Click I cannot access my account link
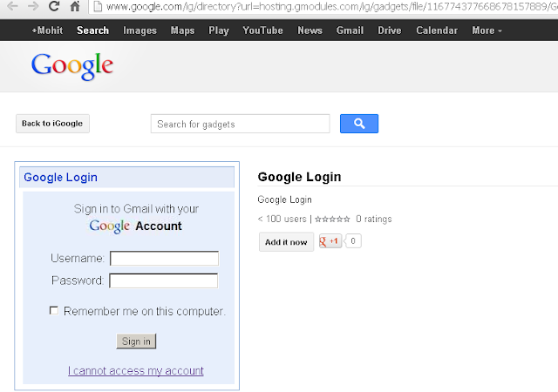Screen dimensions: 558x392 coord(135,371)
